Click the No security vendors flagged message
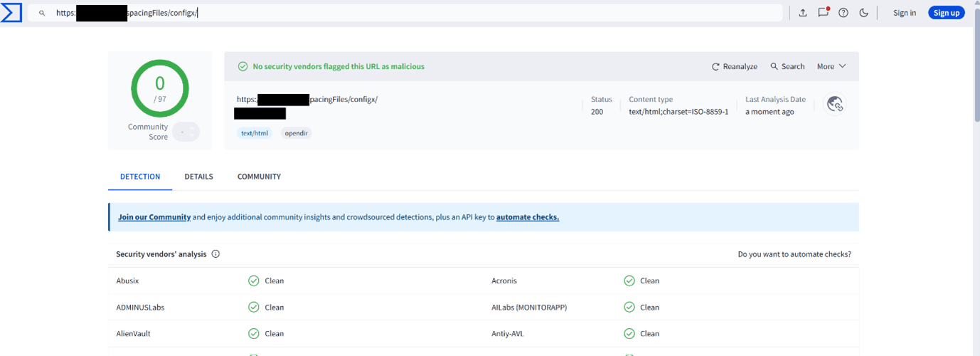Viewport: 980px width, 356px height. pos(339,66)
